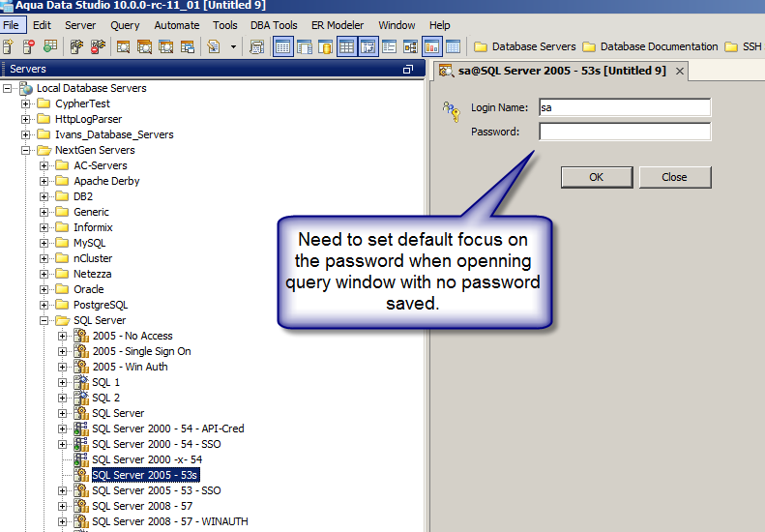Expand the Oracle folder
This screenshot has width=765, height=532.
44,289
